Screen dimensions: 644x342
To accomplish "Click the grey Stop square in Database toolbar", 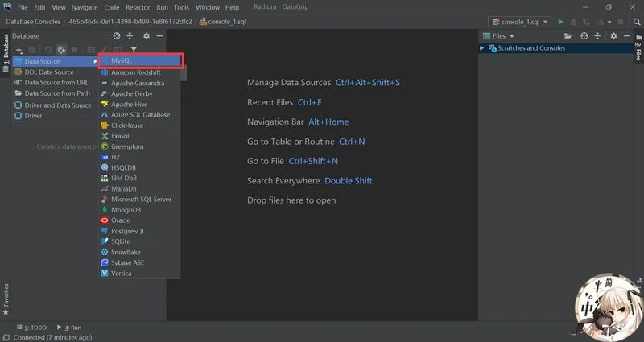I will (x=74, y=50).
